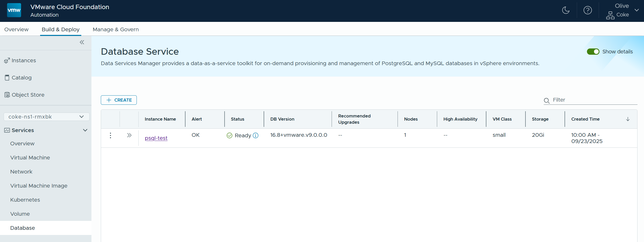Open Services Overview in the sidebar
Viewport: 644px width, 242px height.
[x=22, y=144]
